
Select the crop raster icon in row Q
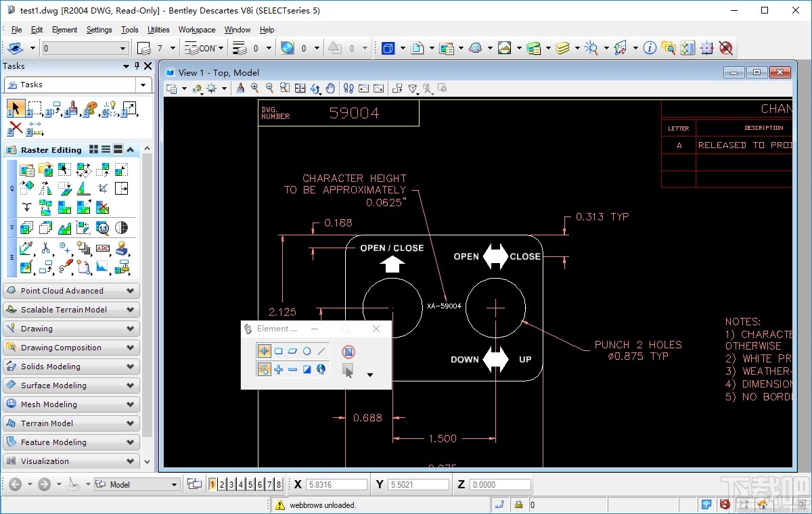click(x=103, y=189)
